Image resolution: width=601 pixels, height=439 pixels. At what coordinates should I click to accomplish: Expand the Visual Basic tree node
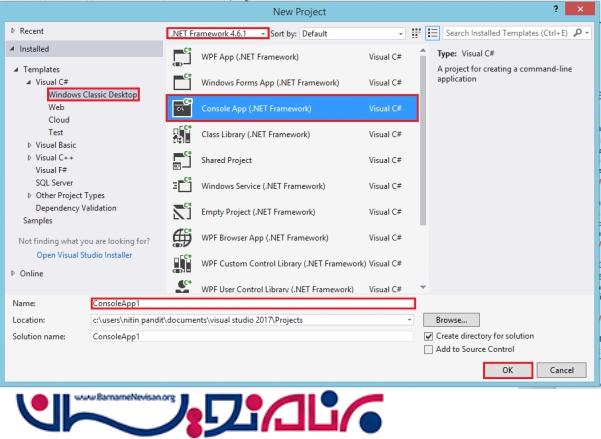tap(29, 145)
